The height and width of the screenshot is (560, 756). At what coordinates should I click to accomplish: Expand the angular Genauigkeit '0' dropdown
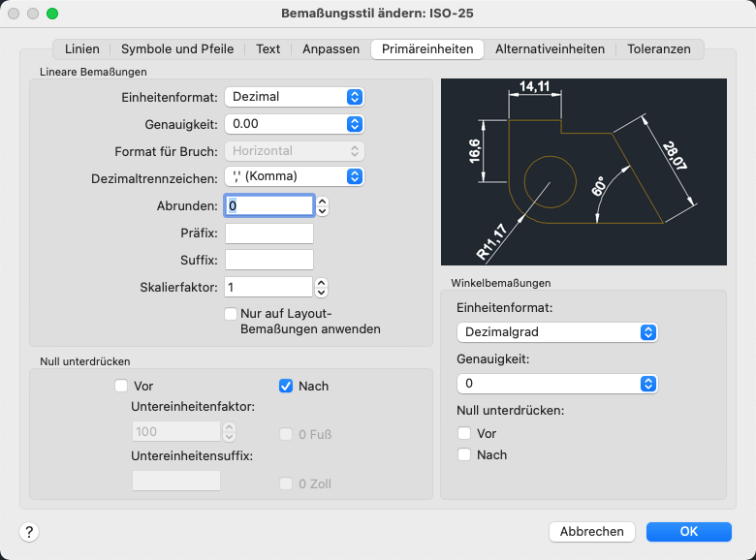click(x=556, y=384)
